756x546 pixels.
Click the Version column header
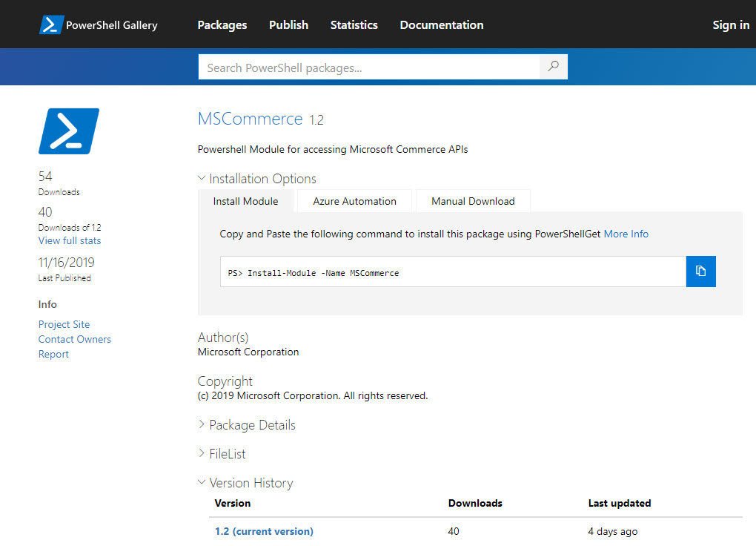pos(233,503)
